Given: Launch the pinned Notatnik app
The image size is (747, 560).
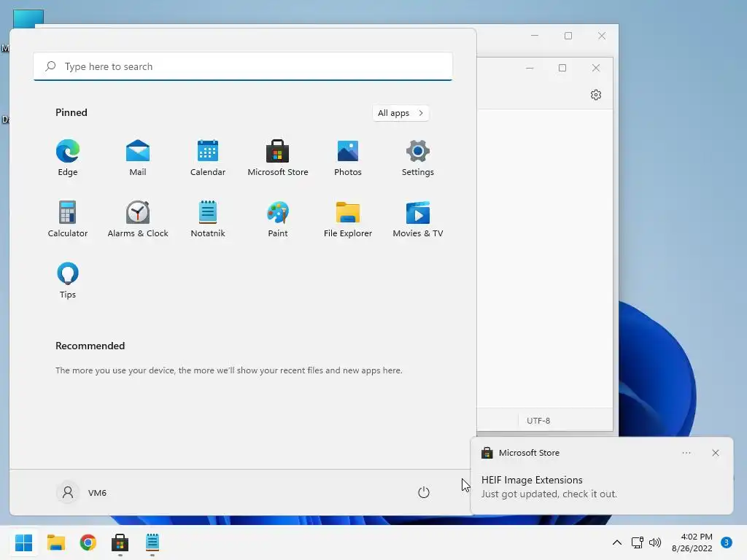Looking at the screenshot, I should pos(208,219).
